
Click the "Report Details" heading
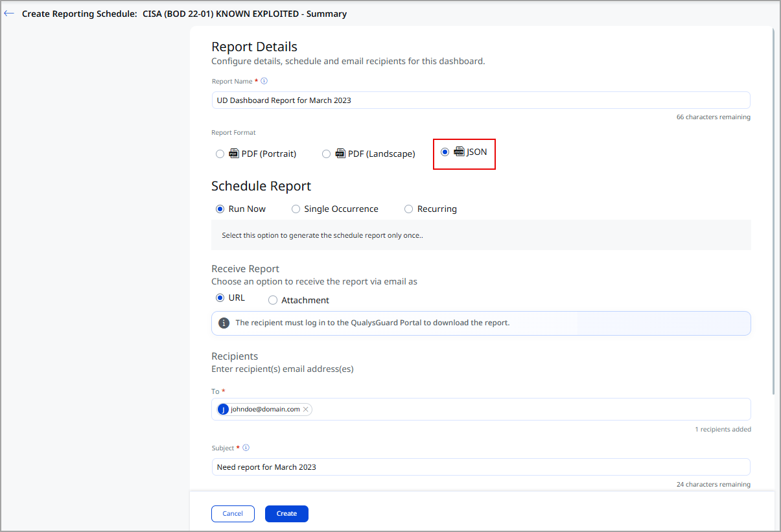point(254,47)
